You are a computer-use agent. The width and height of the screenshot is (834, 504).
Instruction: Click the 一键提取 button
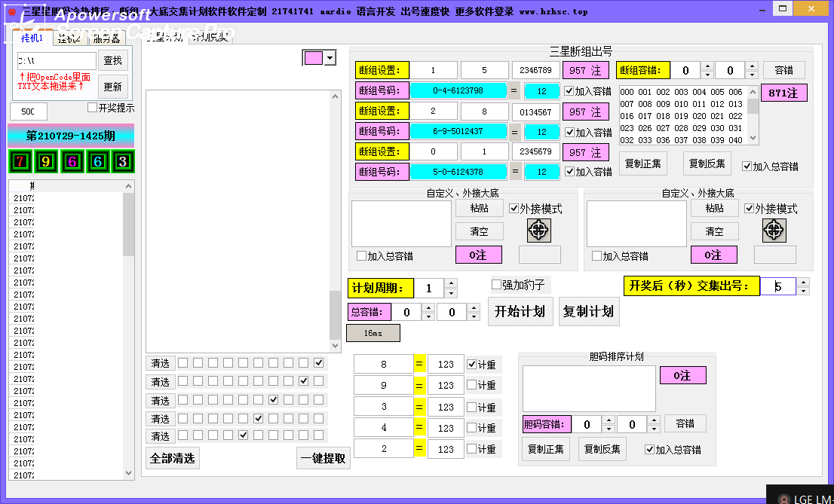click(x=323, y=458)
